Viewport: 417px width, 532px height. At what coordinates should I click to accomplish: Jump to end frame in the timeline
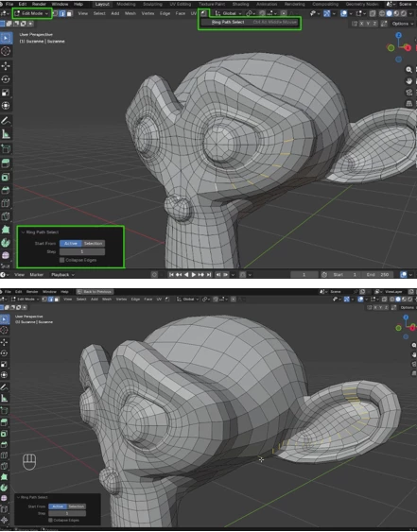point(209,274)
